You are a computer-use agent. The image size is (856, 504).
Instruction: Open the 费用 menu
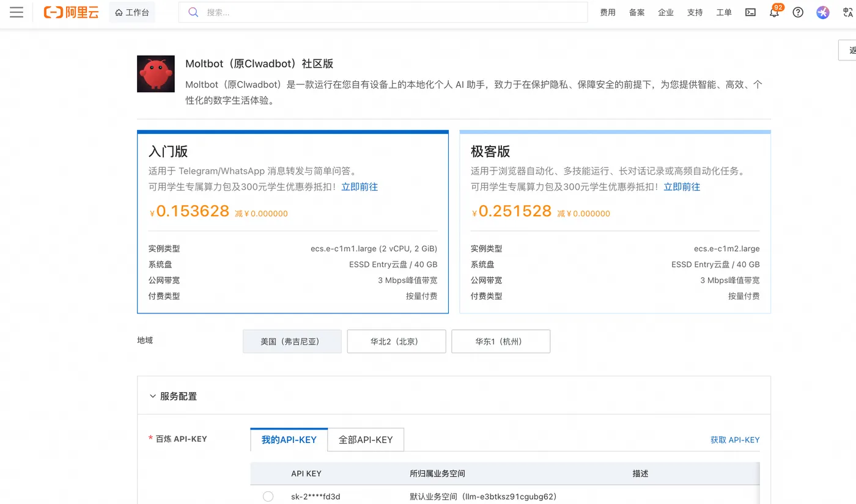coord(608,12)
